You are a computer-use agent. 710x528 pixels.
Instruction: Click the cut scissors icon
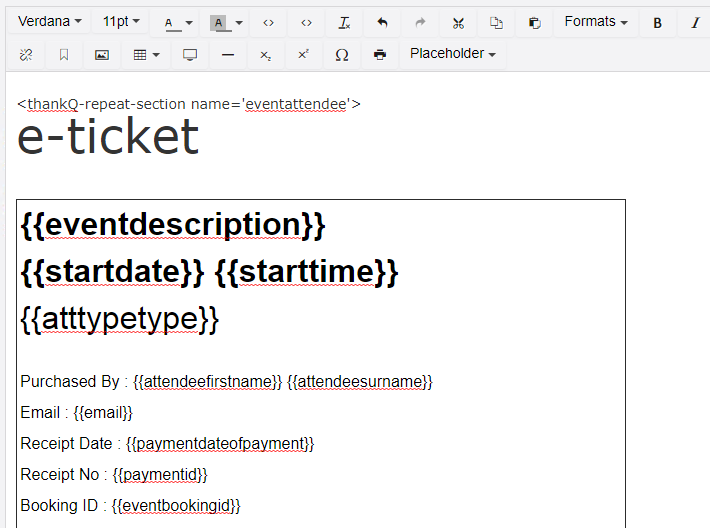tap(458, 23)
